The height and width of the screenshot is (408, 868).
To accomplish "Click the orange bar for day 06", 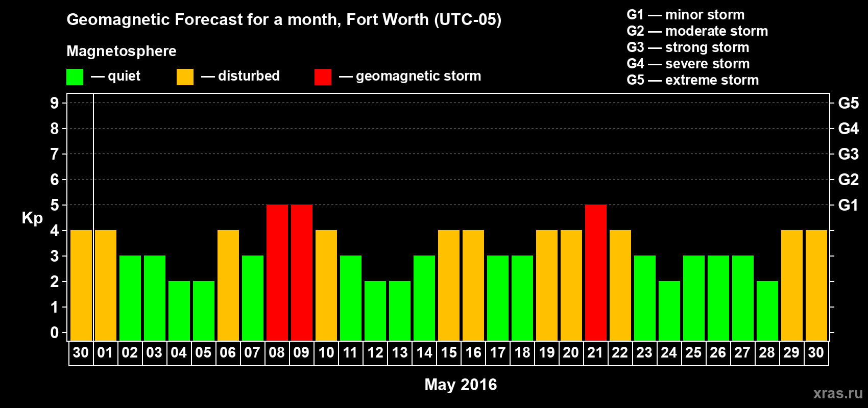I will coord(228,285).
